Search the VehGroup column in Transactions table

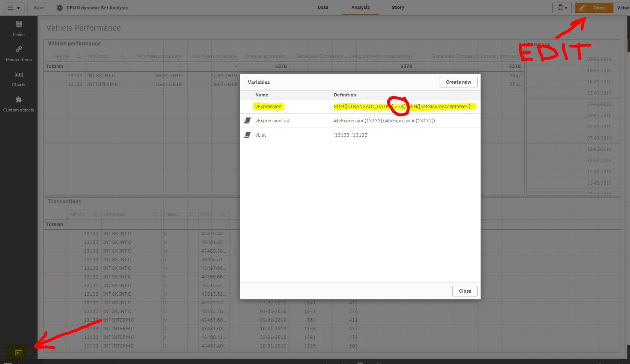pyautogui.click(x=155, y=215)
